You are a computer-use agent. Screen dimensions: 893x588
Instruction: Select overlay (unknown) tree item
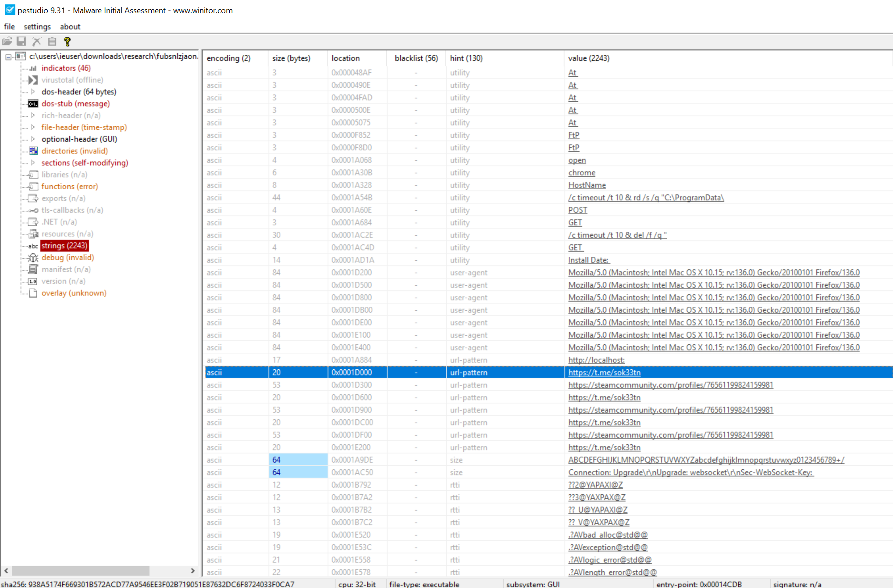point(74,293)
